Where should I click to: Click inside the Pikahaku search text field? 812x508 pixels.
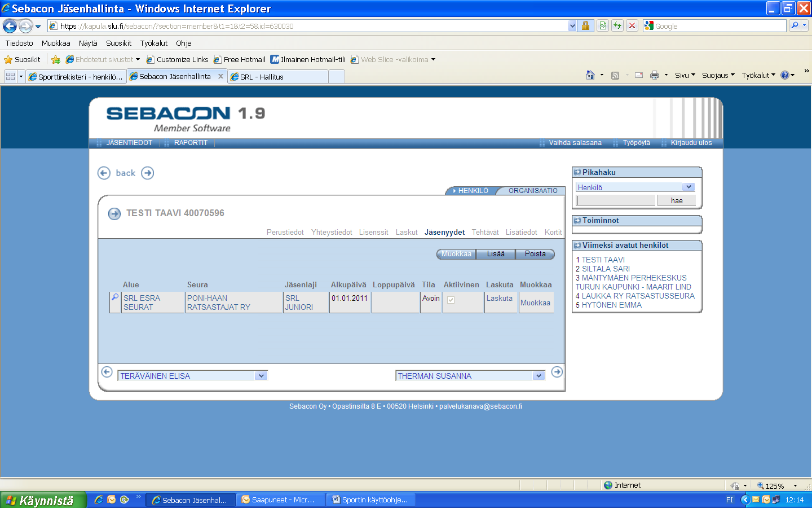click(616, 200)
